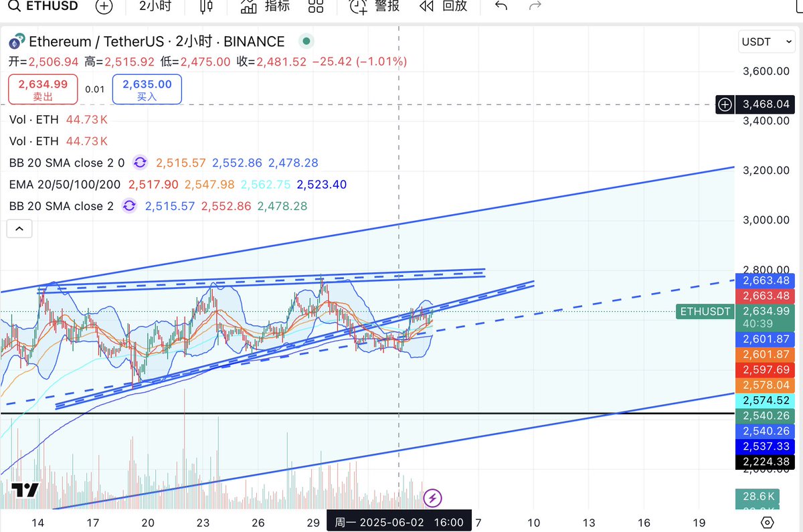Click the green market status dot
803x532 pixels.
click(x=306, y=41)
